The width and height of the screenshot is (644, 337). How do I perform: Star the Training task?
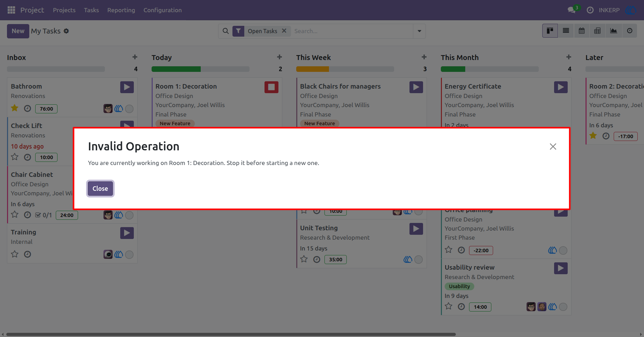click(x=15, y=254)
